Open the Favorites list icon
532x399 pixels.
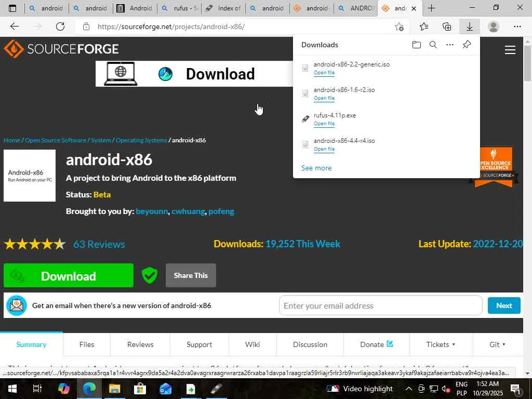424,26
